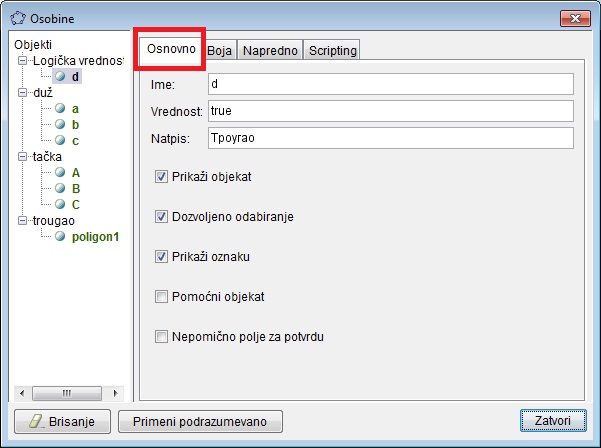Viewport: 601px width, 448px height.
Task: Select the Logička vrednost category label
Action: (79, 61)
